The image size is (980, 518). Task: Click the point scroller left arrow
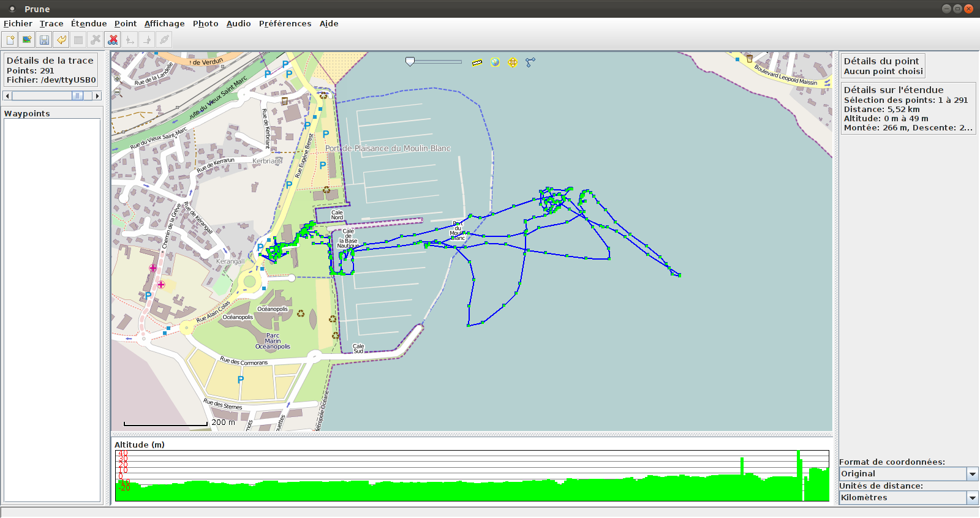[x=7, y=96]
